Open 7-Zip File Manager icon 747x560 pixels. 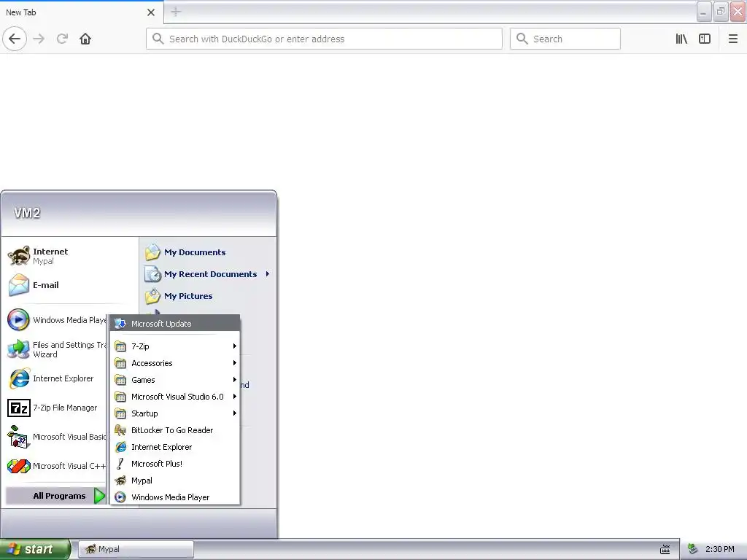[19, 408]
